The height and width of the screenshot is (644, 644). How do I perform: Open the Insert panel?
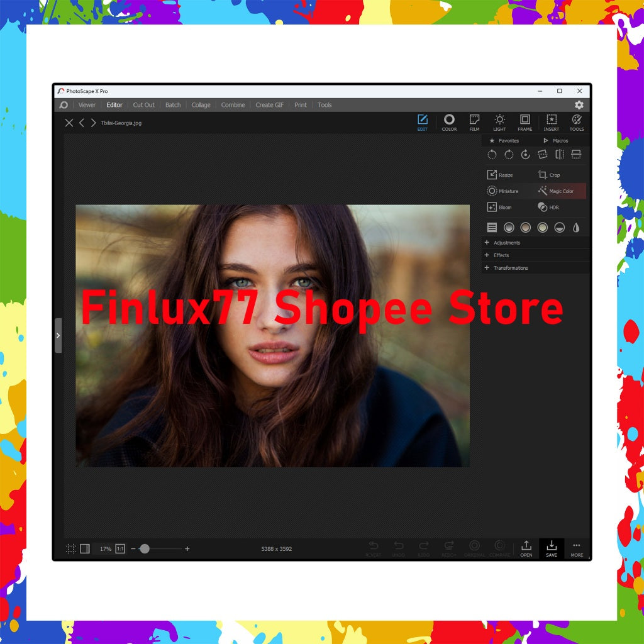coord(551,122)
